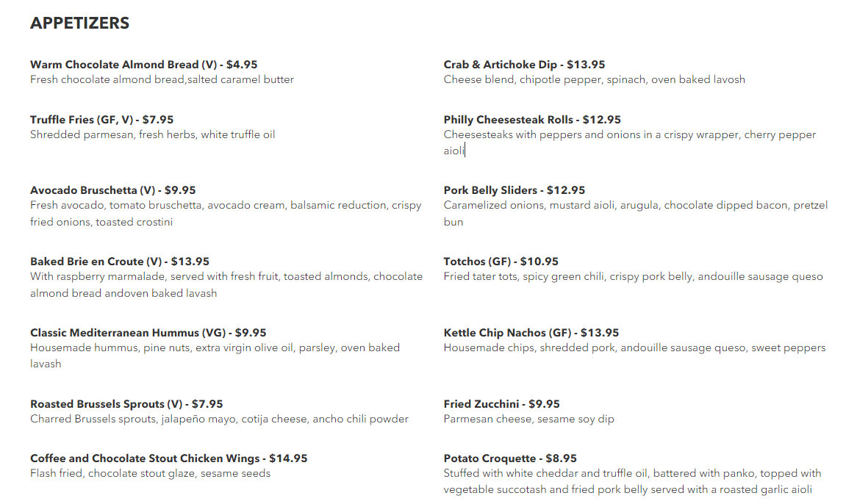Click Roasted Brussels Sprouts item title
This screenshot has height=504, width=846.
click(x=126, y=404)
